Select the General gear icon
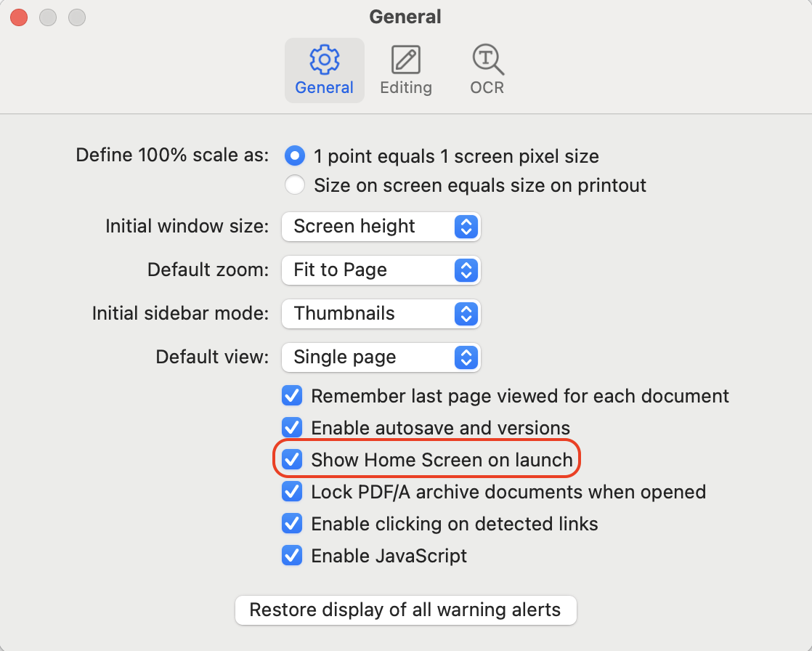This screenshot has height=651, width=812. tap(324, 60)
